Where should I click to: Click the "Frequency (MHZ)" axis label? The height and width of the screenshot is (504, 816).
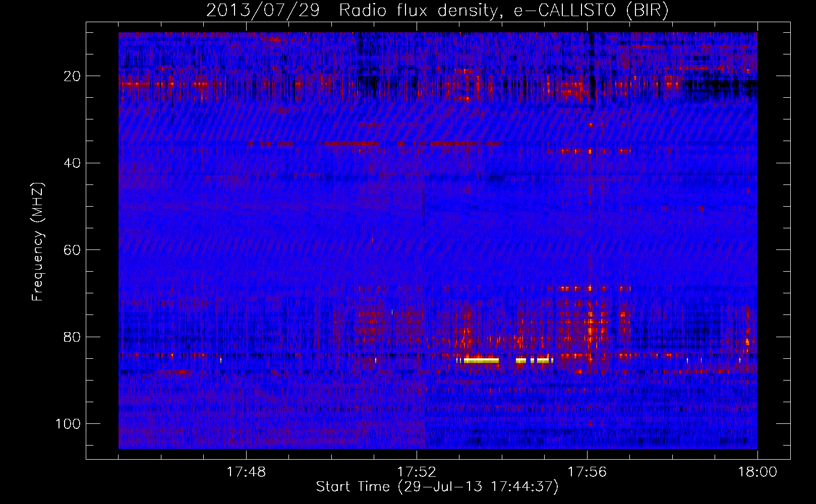[x=38, y=242]
